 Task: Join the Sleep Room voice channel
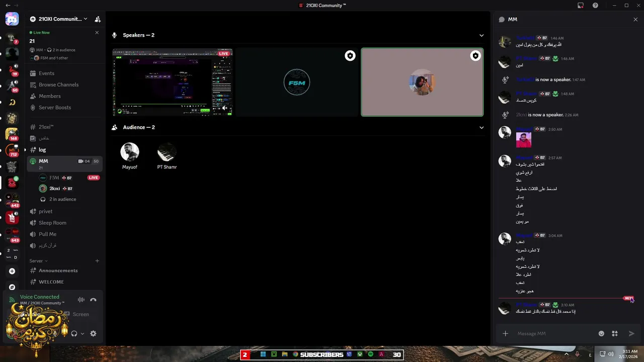[x=65, y=223]
